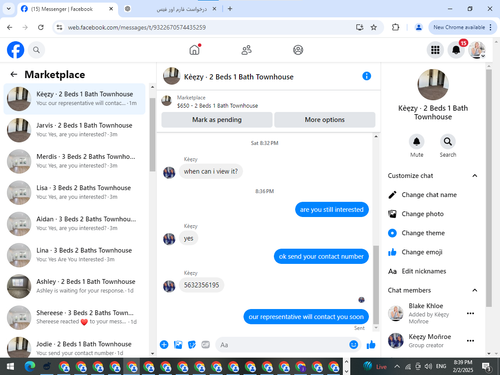Image resolution: width=500 pixels, height=375 pixels.
Task: Show hidden system tray icons
Action: (397, 367)
